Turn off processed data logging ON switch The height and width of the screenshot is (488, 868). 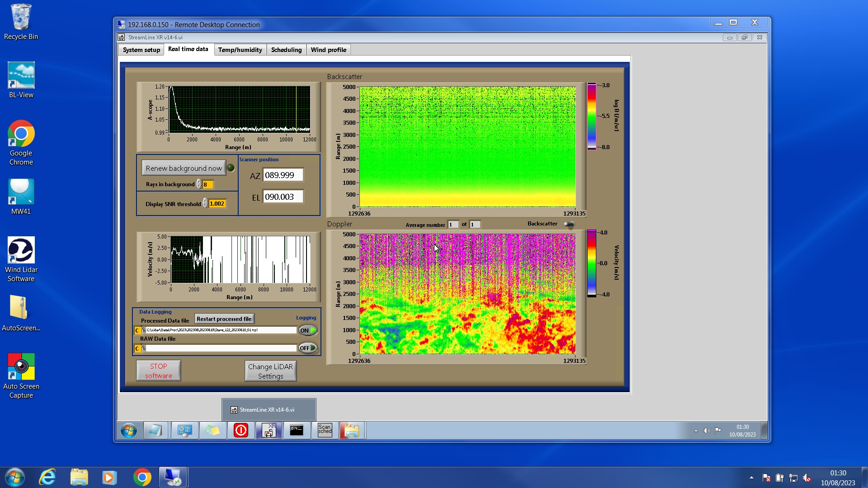coord(308,330)
